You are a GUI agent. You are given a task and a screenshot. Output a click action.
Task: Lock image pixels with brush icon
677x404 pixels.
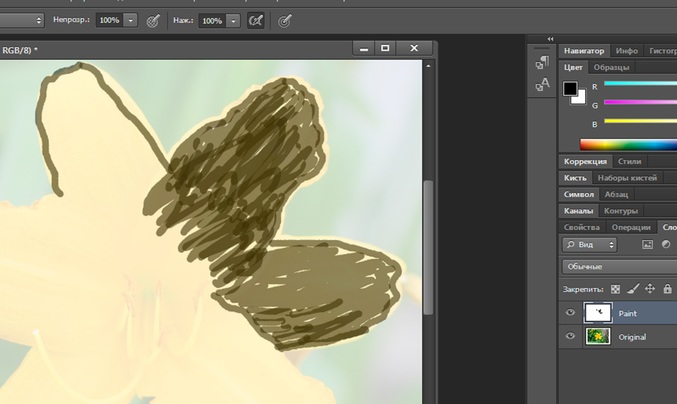(632, 289)
